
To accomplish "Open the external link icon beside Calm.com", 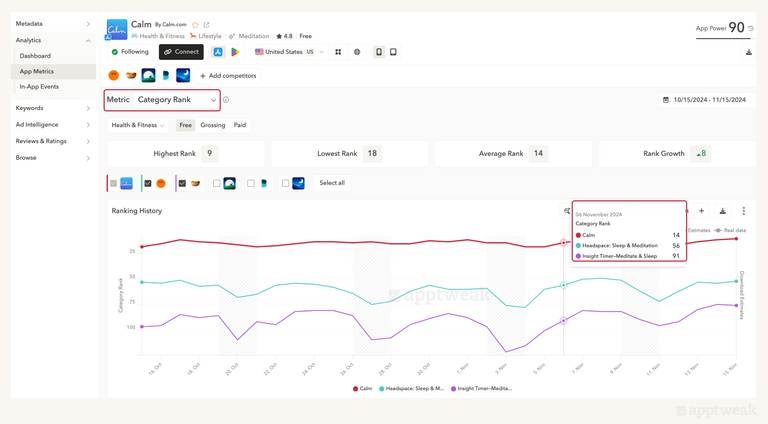I will pos(206,24).
